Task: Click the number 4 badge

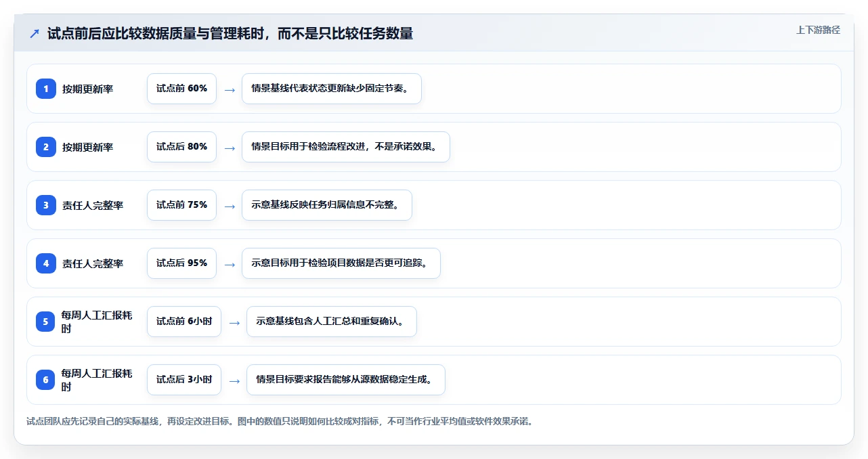Action: [46, 263]
